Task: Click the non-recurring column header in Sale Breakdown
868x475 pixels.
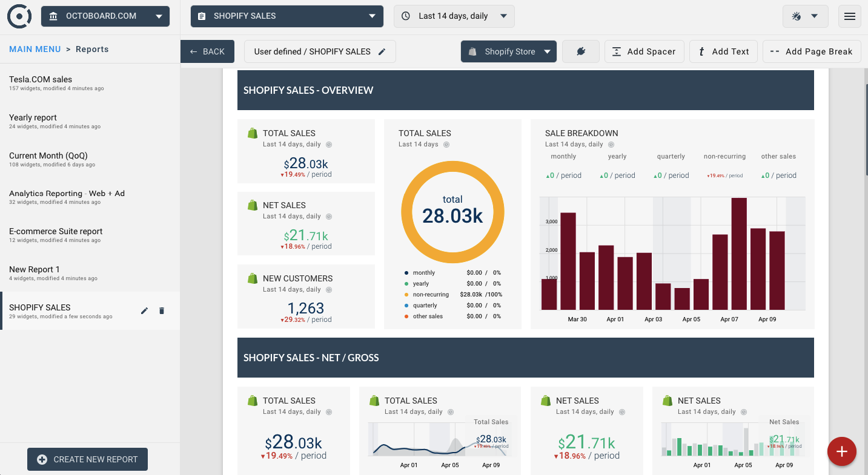Action: coord(724,156)
